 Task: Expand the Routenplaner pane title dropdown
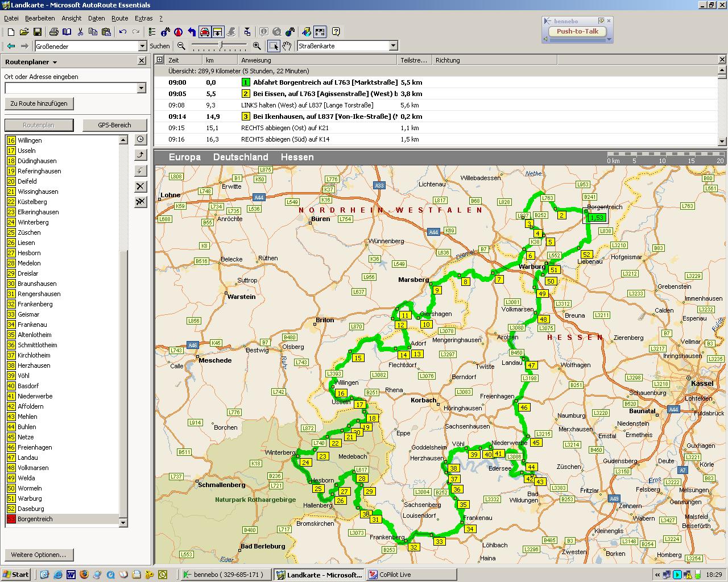(x=55, y=63)
